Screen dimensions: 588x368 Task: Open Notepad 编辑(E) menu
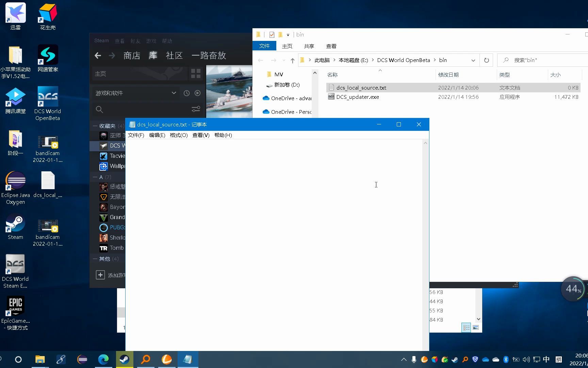[157, 135]
